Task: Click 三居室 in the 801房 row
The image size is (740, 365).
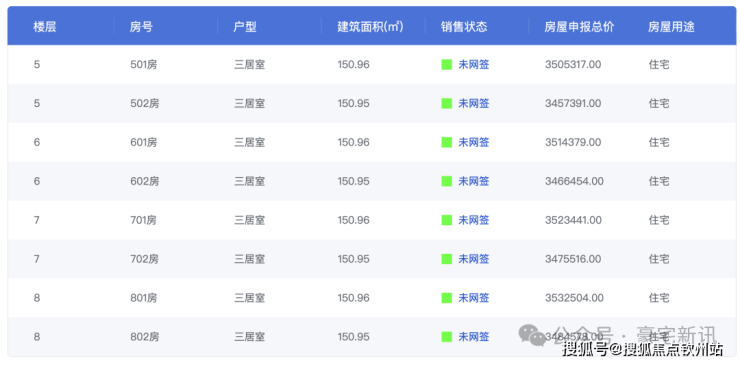Action: 249,298
